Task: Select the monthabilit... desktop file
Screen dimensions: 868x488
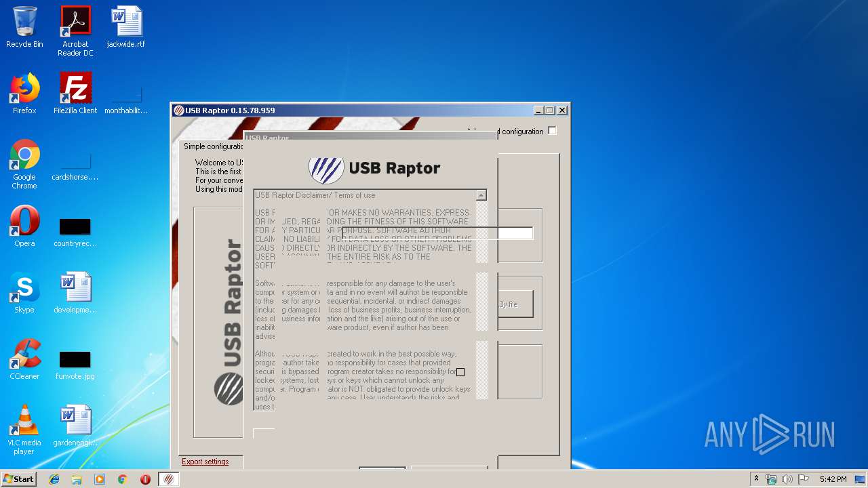Action: click(126, 98)
